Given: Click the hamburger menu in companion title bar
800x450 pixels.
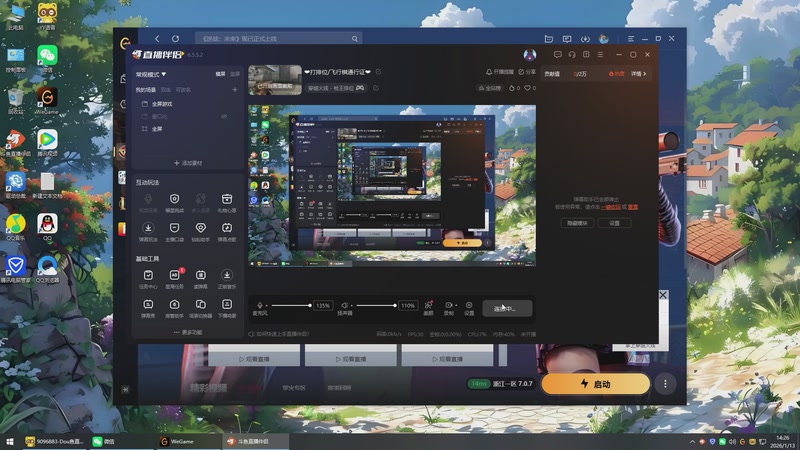Looking at the screenshot, I should 601,55.
